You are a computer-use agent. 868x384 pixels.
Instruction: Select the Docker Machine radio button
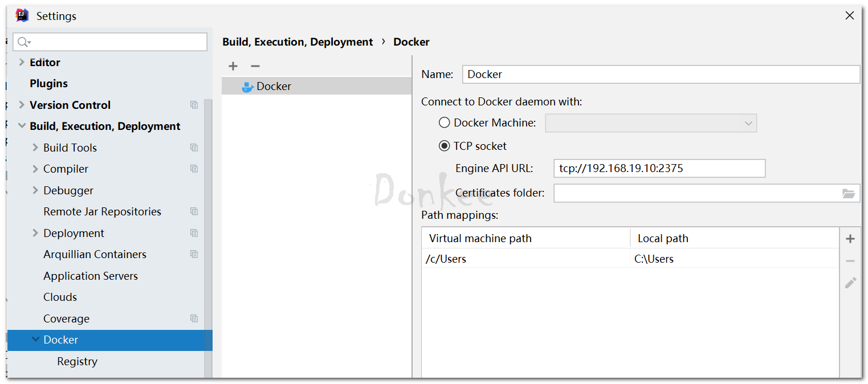(x=444, y=122)
